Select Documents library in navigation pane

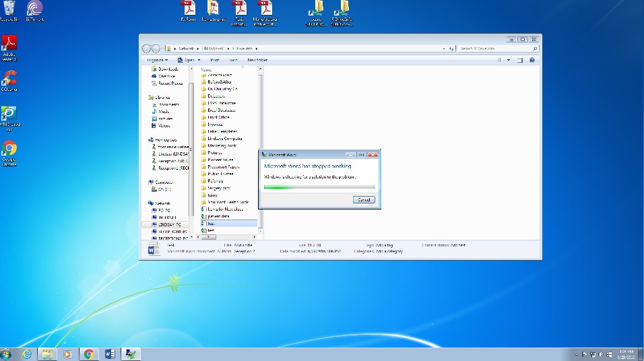click(165, 104)
